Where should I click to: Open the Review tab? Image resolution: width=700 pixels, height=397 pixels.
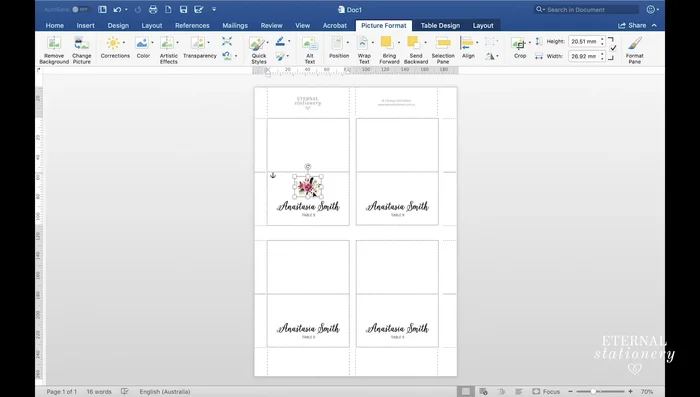coord(271,25)
